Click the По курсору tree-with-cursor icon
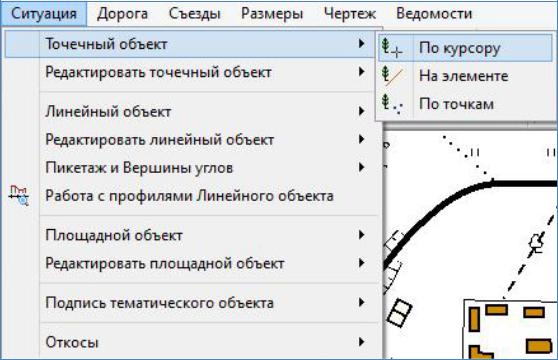 coord(392,48)
